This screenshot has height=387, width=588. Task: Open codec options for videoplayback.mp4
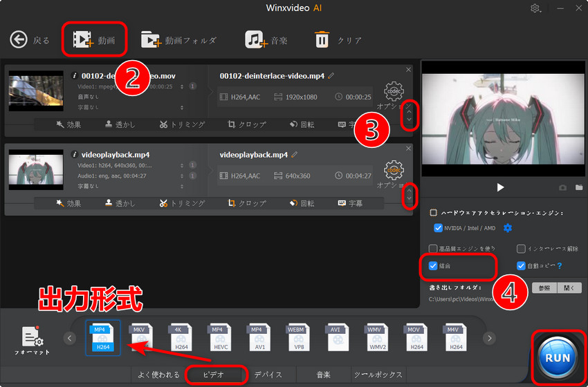point(394,170)
